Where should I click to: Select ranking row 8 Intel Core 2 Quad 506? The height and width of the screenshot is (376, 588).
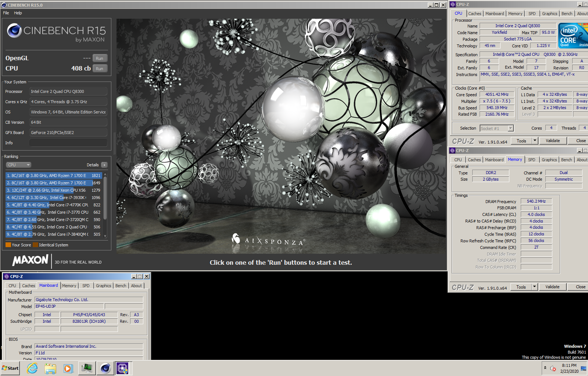(x=54, y=227)
